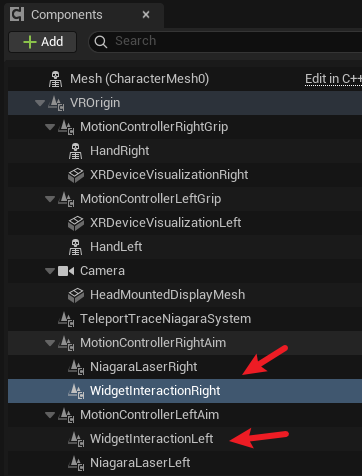This screenshot has height=476, width=362.
Task: Collapse the MotionControllerLeftGrip node
Action: tap(50, 199)
